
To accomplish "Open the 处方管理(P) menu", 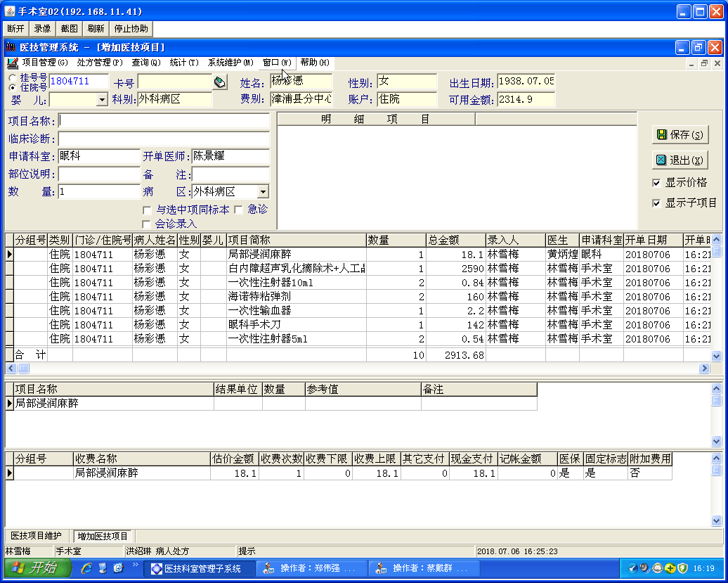I will pyautogui.click(x=99, y=63).
